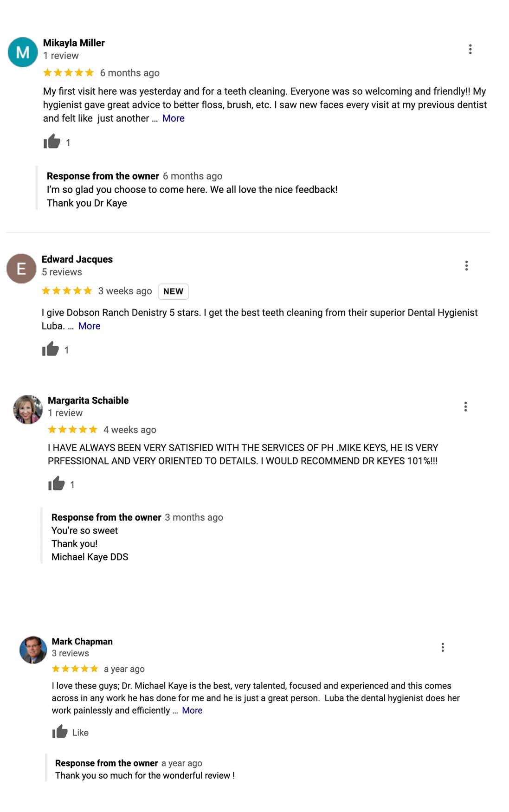Open Mark Chapman's profile photo
Screen dimensions: 509x812
tap(33, 650)
